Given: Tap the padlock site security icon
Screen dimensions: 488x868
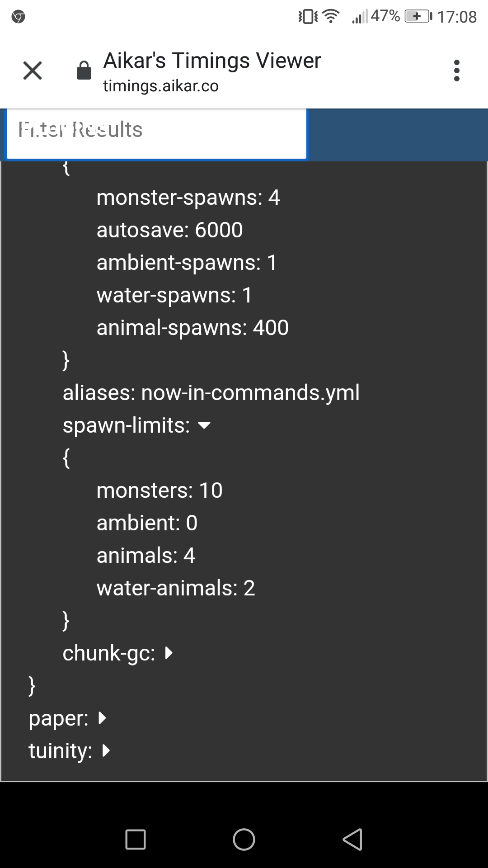Looking at the screenshot, I should (x=84, y=71).
